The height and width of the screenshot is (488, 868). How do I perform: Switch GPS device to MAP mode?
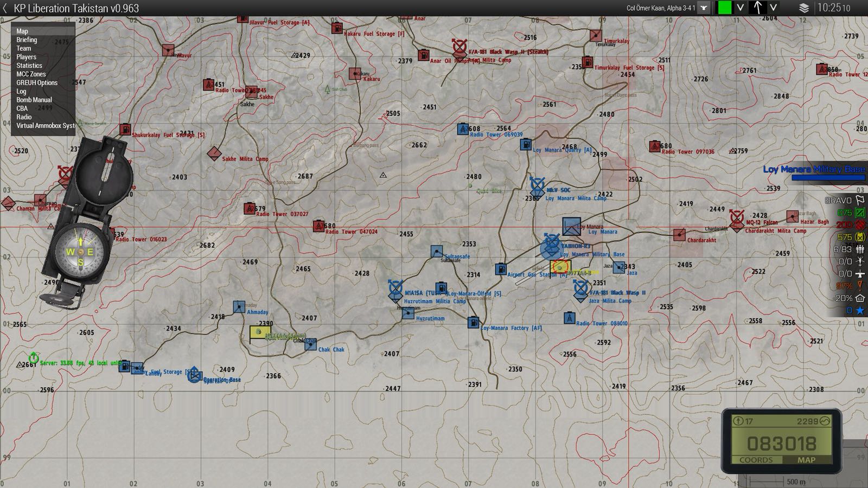click(x=806, y=460)
